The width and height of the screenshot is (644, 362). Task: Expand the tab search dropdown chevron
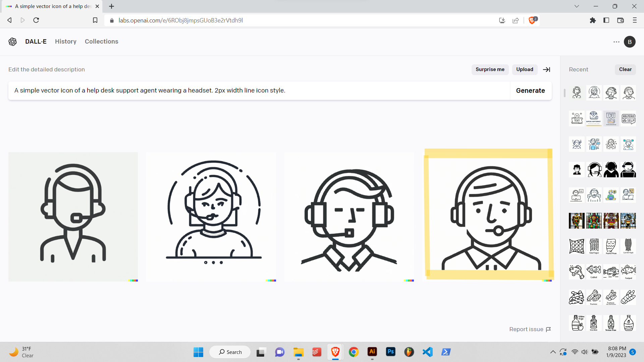576,6
